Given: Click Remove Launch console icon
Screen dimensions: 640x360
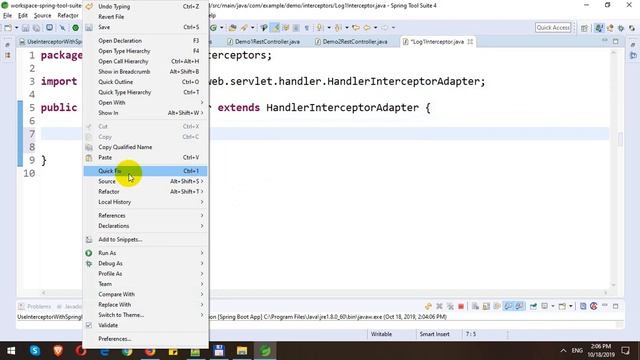Looking at the screenshot, I should point(439,306).
